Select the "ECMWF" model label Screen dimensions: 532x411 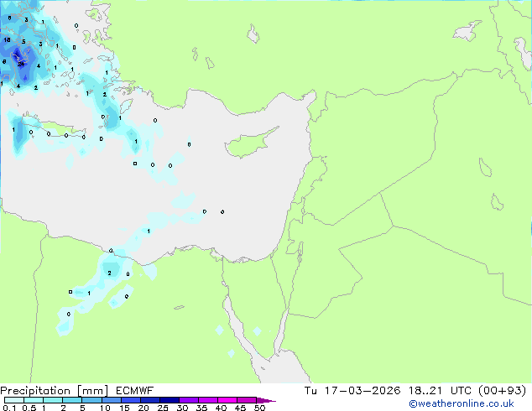point(135,391)
